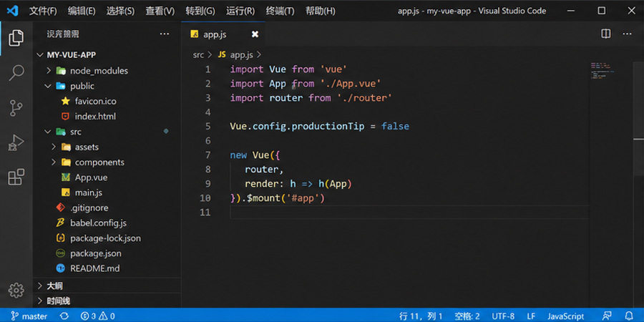Click the master branch indicator

29,316
